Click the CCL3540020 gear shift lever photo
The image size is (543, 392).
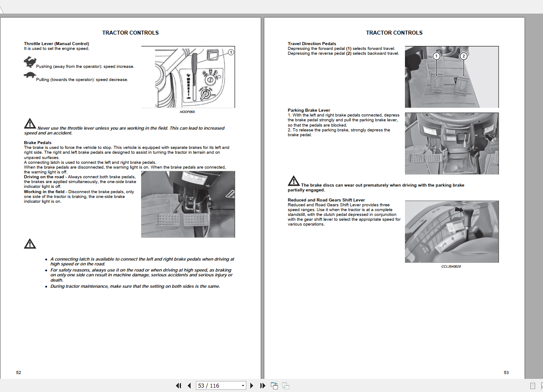coord(451,231)
